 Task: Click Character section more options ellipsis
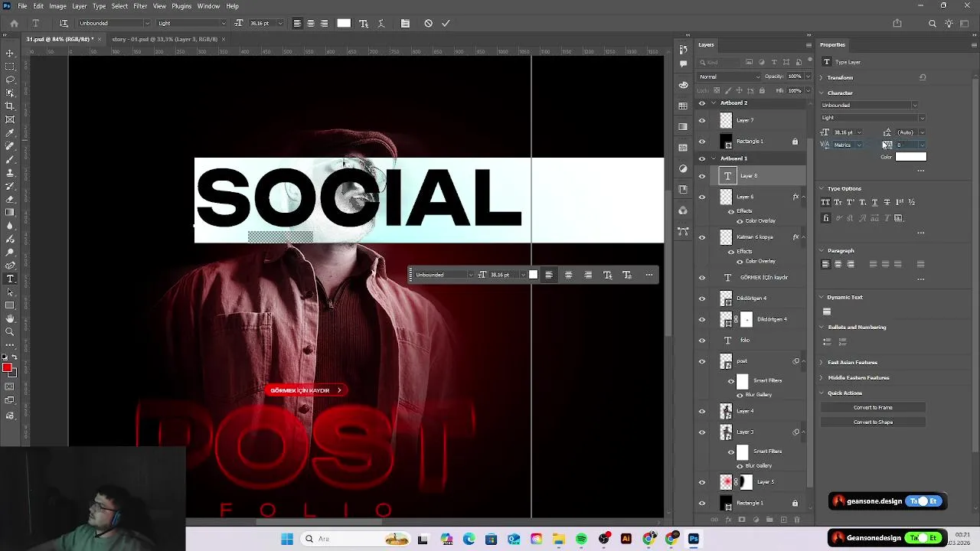click(921, 171)
